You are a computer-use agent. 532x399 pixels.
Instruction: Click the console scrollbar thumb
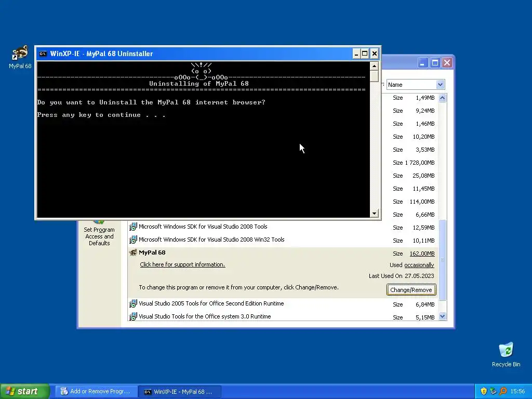tap(374, 76)
